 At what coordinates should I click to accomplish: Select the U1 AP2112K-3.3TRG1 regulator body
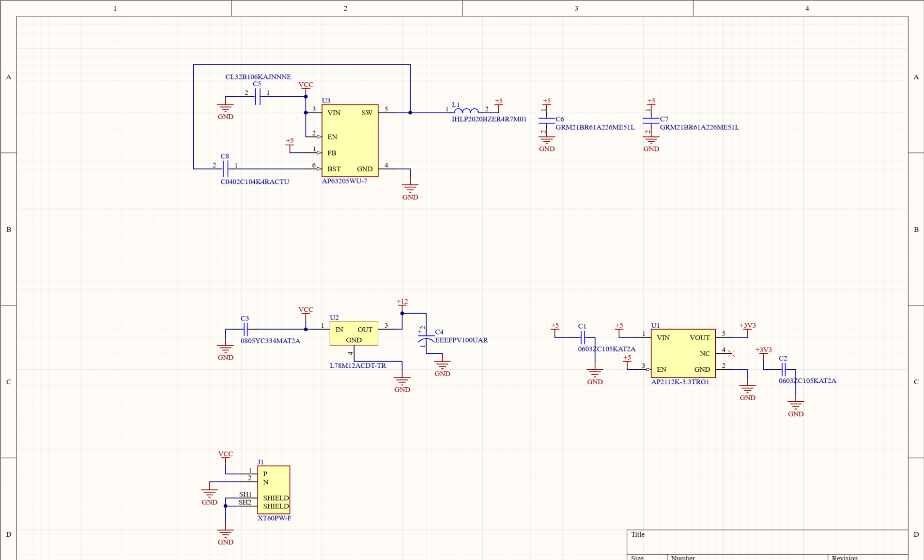coord(683,353)
